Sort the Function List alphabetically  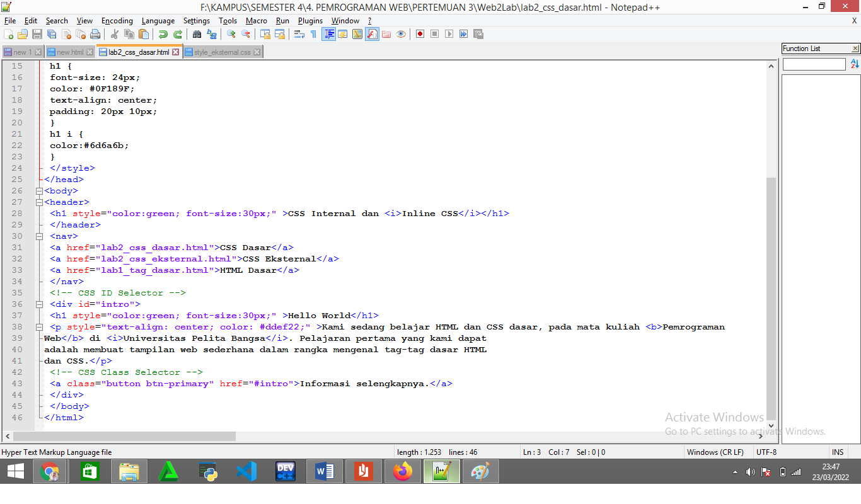pos(855,64)
